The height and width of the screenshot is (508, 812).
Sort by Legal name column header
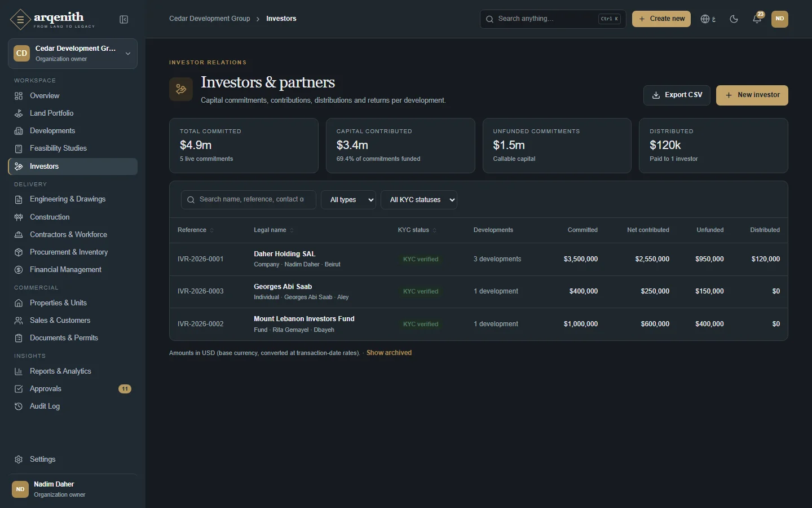pos(273,230)
